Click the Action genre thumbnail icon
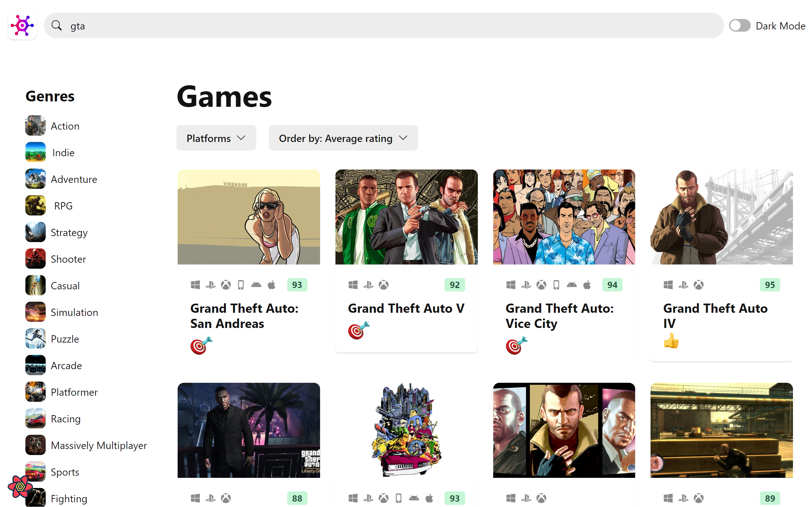Image resolution: width=812 pixels, height=507 pixels. point(35,126)
